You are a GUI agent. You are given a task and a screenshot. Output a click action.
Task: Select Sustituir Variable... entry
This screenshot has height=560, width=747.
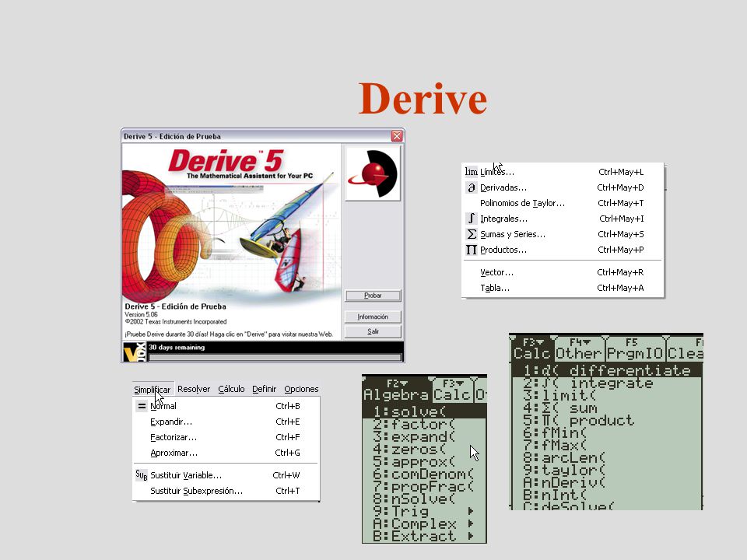[226, 475]
